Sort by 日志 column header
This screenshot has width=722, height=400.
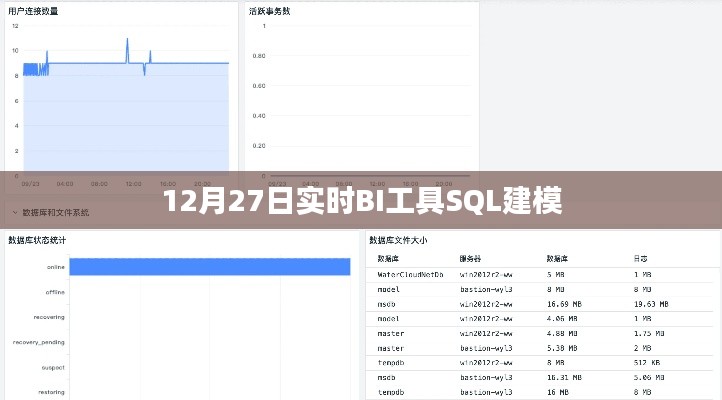[640, 257]
